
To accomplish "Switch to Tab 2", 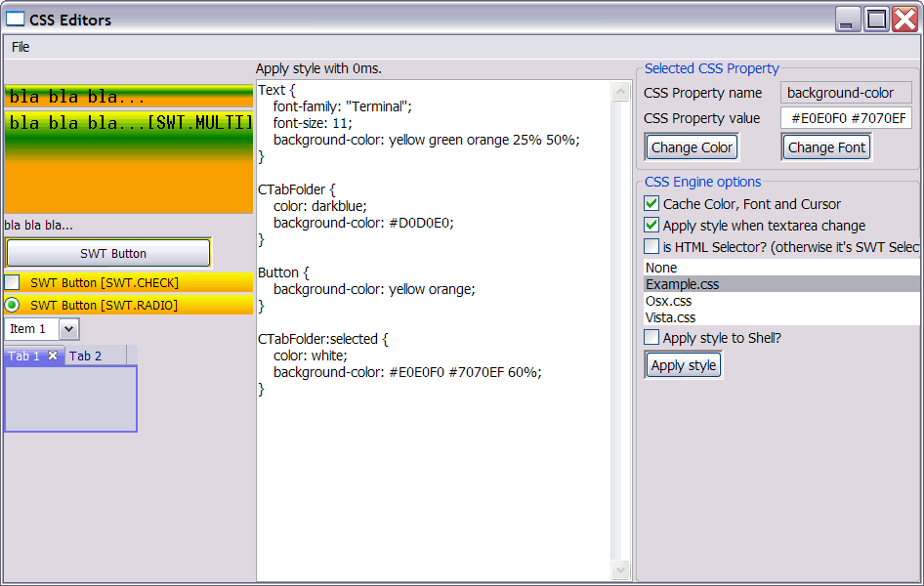I will (x=85, y=356).
